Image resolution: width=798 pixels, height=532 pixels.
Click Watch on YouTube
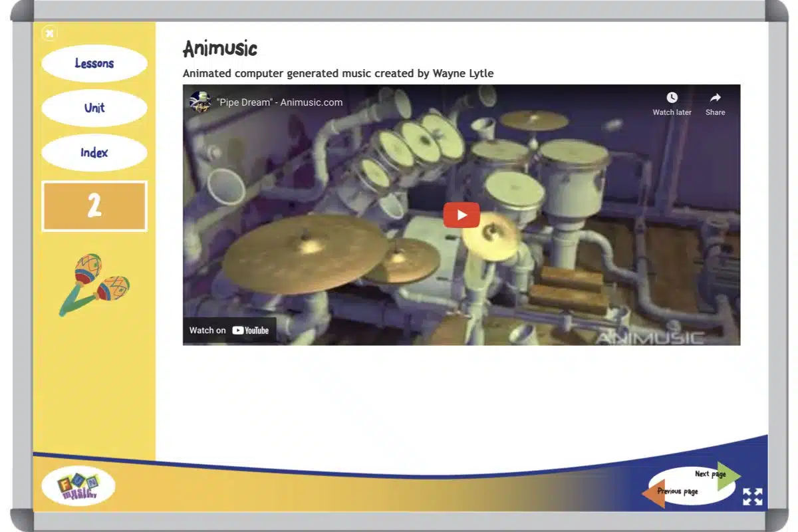229,331
